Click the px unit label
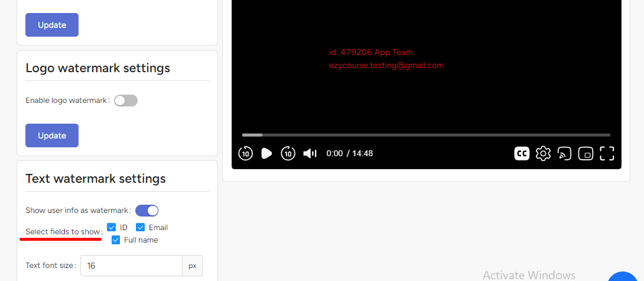The height and width of the screenshot is (281, 644). (192, 266)
